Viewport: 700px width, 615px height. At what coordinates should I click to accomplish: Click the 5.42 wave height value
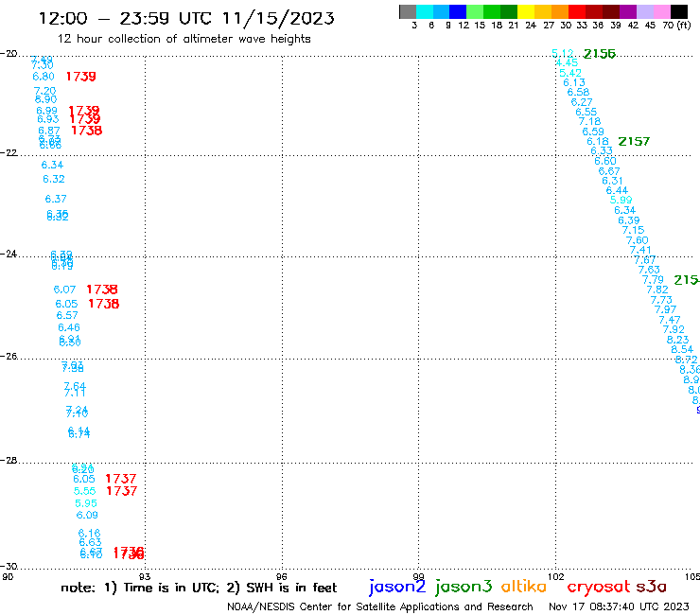pyautogui.click(x=570, y=73)
